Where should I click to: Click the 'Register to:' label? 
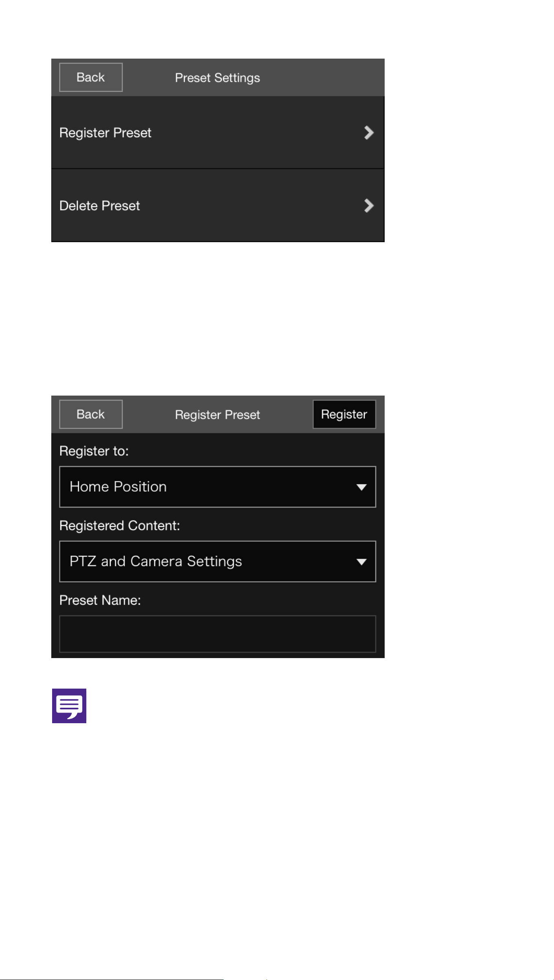[94, 451]
